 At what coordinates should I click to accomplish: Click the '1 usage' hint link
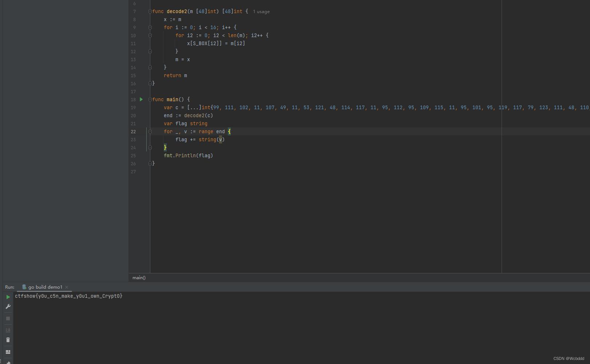261,12
